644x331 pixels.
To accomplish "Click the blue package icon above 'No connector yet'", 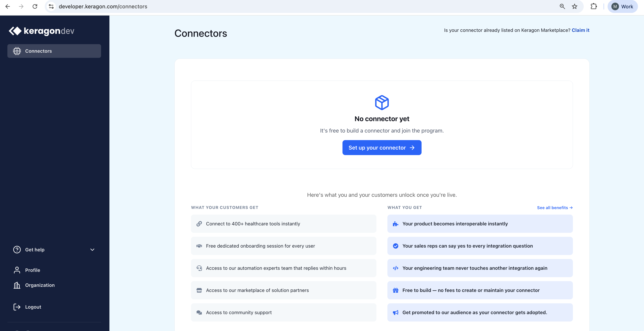I will point(382,102).
